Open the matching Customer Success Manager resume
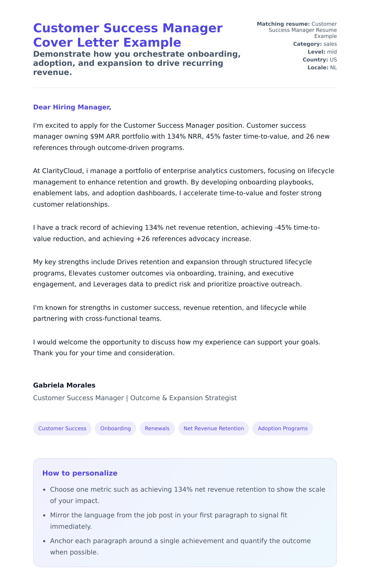 (303, 30)
